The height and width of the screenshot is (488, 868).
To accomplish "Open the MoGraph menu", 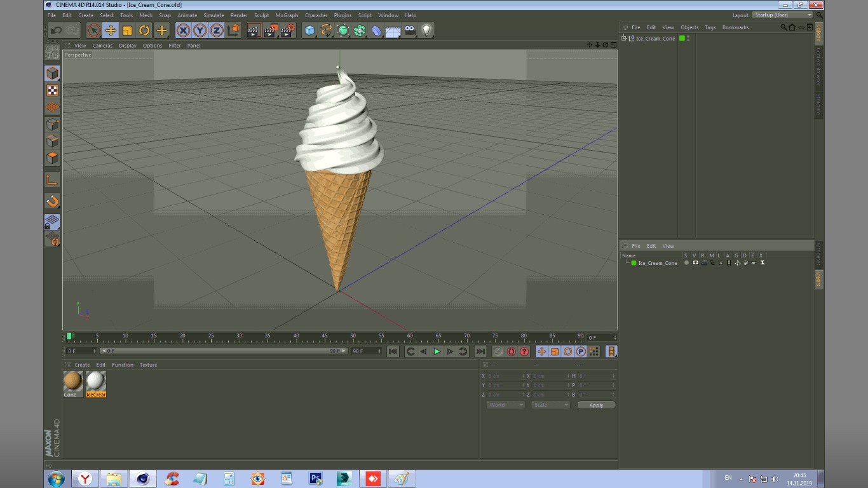I will pyautogui.click(x=287, y=15).
